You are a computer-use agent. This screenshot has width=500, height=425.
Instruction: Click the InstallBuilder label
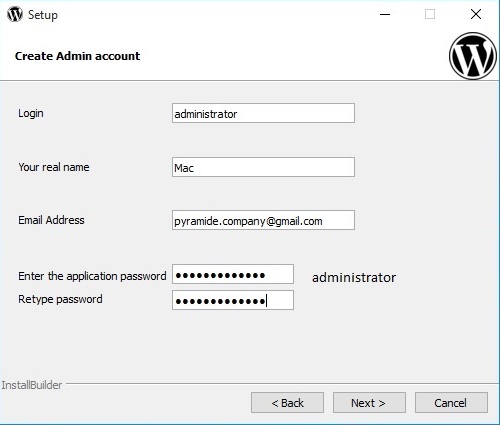(x=32, y=385)
